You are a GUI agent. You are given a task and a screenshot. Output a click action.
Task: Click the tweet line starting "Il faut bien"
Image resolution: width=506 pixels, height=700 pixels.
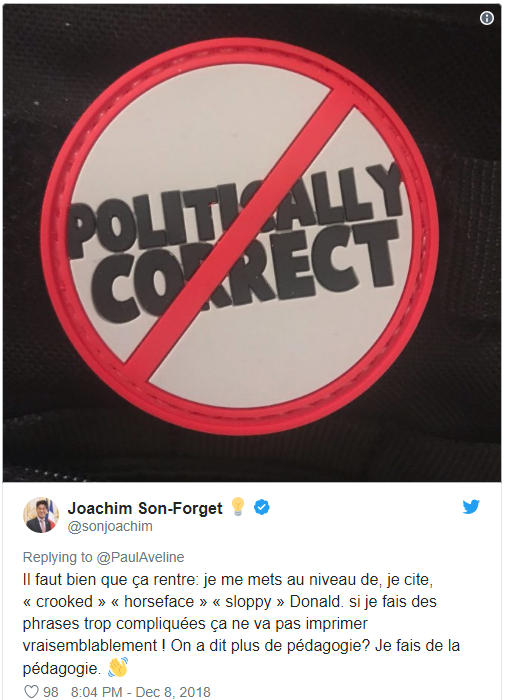click(x=228, y=580)
